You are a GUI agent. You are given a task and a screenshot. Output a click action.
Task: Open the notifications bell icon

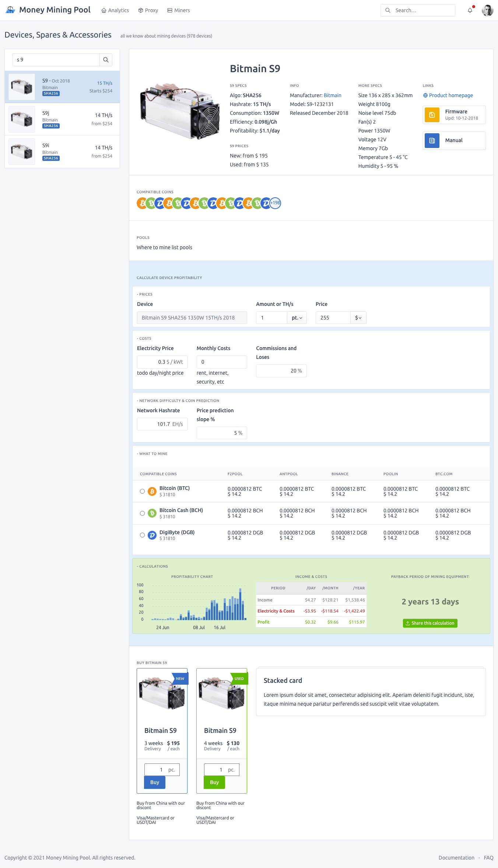(470, 10)
